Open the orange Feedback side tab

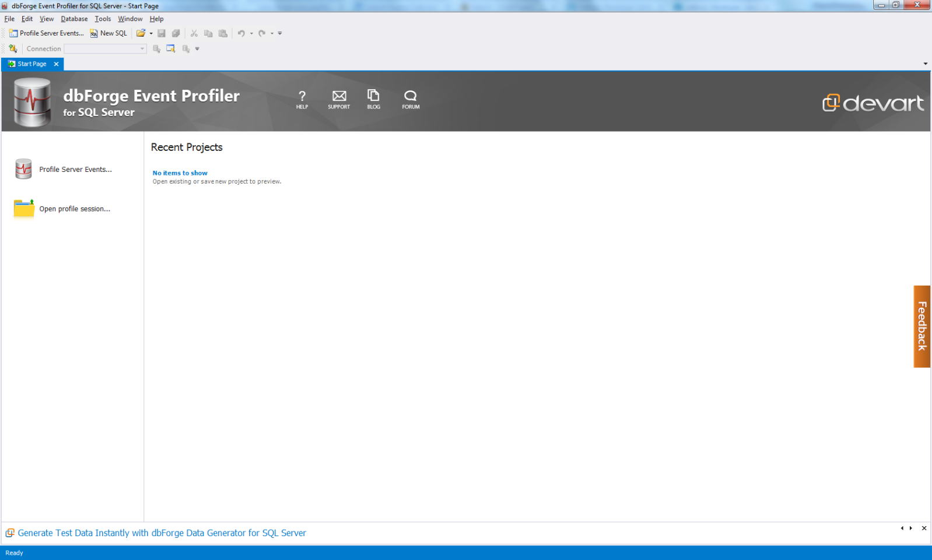point(922,326)
